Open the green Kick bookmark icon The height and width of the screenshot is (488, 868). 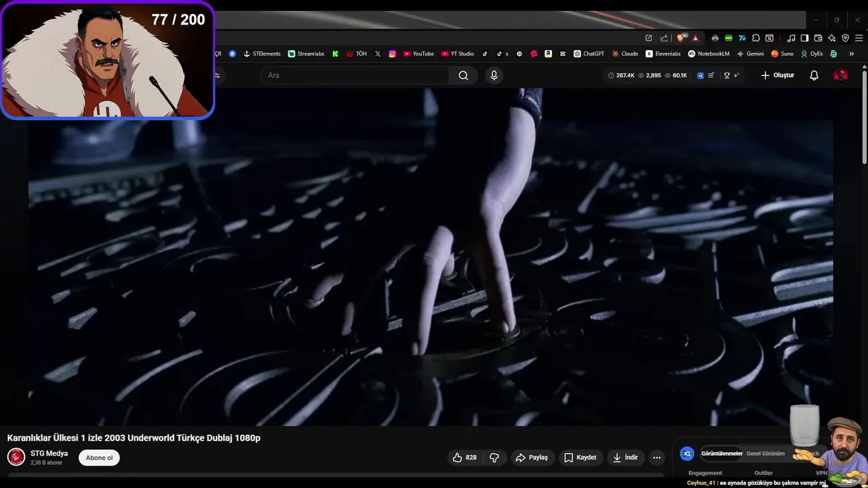point(335,54)
